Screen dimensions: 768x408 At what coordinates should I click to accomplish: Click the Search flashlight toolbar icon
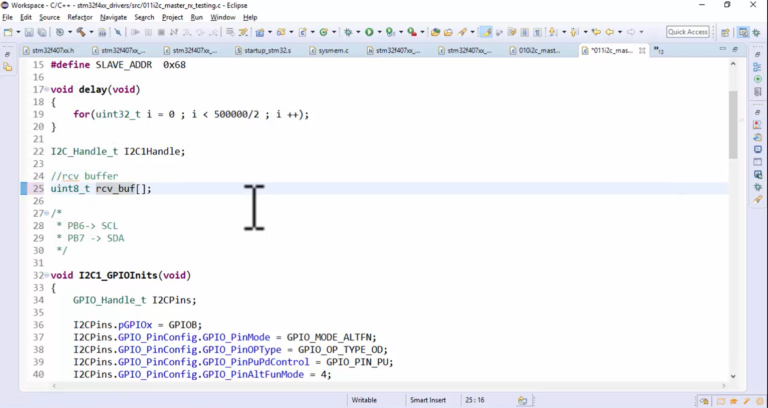tap(462, 32)
